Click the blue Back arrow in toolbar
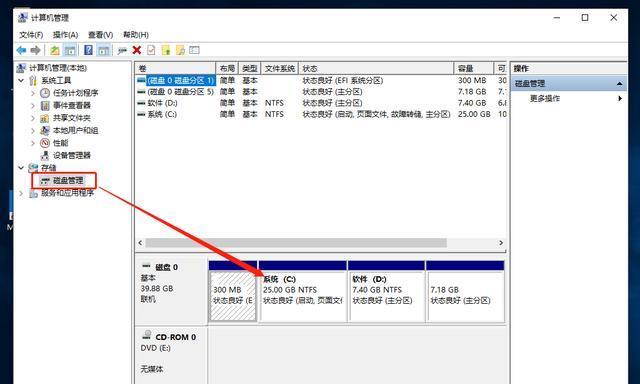Viewport: 640px width, 384px height. [21, 50]
